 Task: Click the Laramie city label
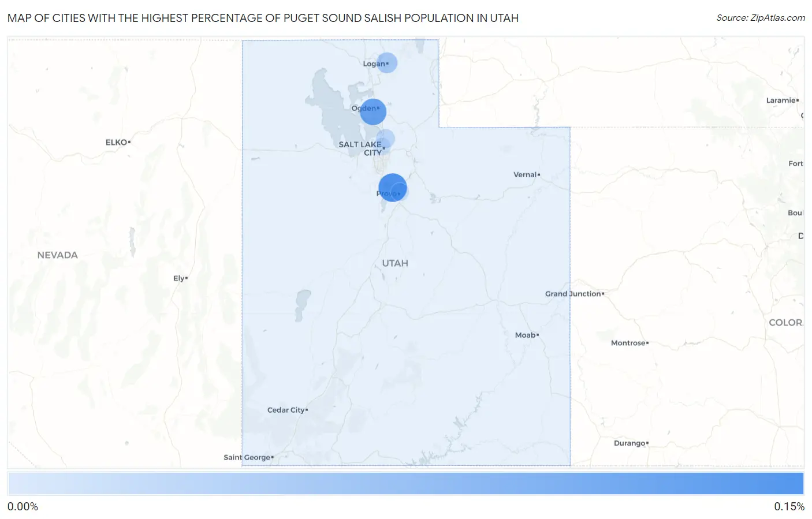click(781, 100)
